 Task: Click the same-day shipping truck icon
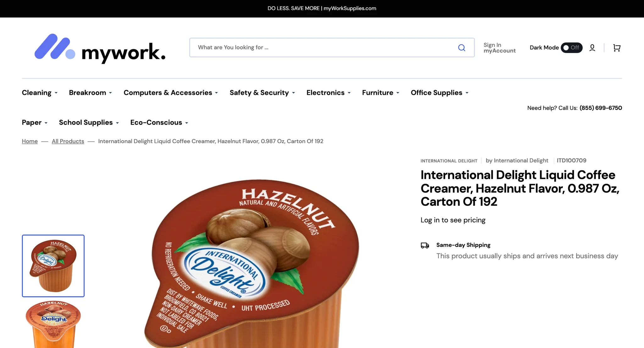point(425,246)
